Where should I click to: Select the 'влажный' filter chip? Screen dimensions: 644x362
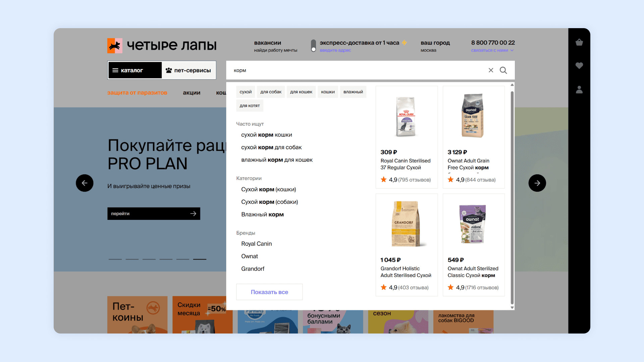[x=353, y=92]
